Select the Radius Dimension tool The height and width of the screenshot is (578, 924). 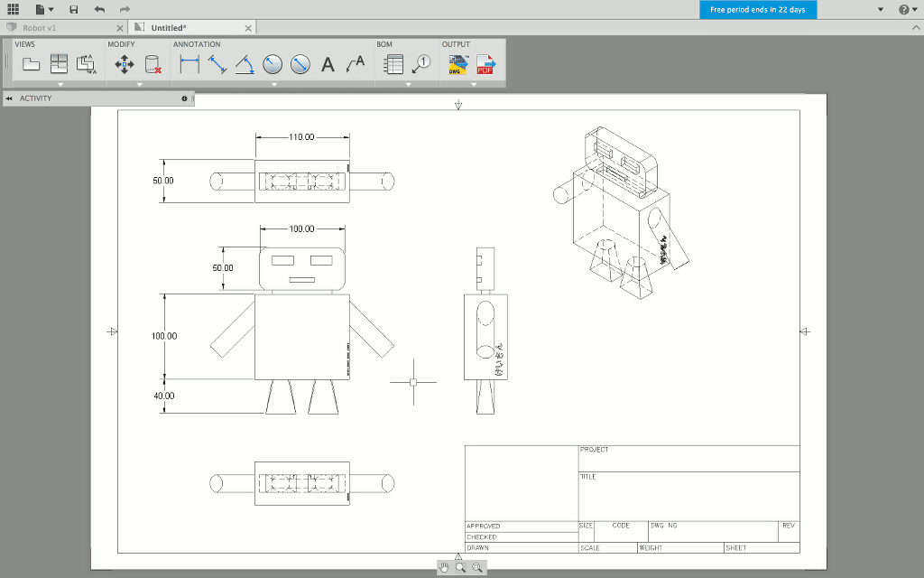click(273, 64)
